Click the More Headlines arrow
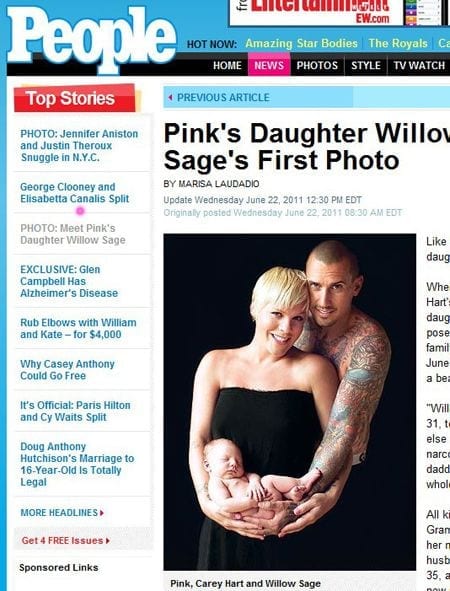The width and height of the screenshot is (450, 591). click(x=102, y=513)
